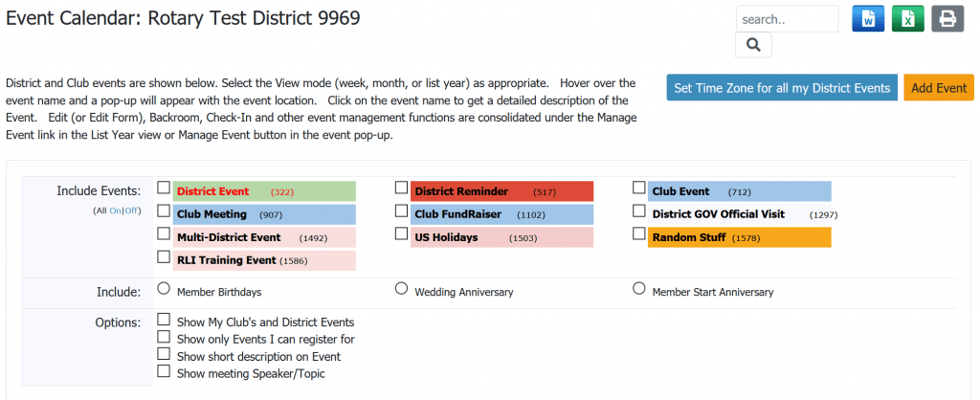Click the red District Reminder color label
The width and height of the screenshot is (980, 400).
(501, 191)
